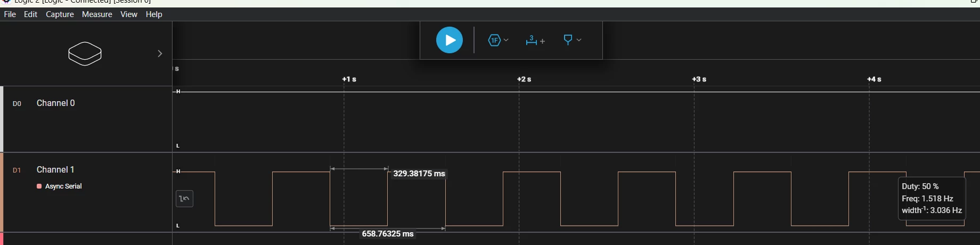Click the +4 s timeline marker
This screenshot has width=980, height=245.
874,79
